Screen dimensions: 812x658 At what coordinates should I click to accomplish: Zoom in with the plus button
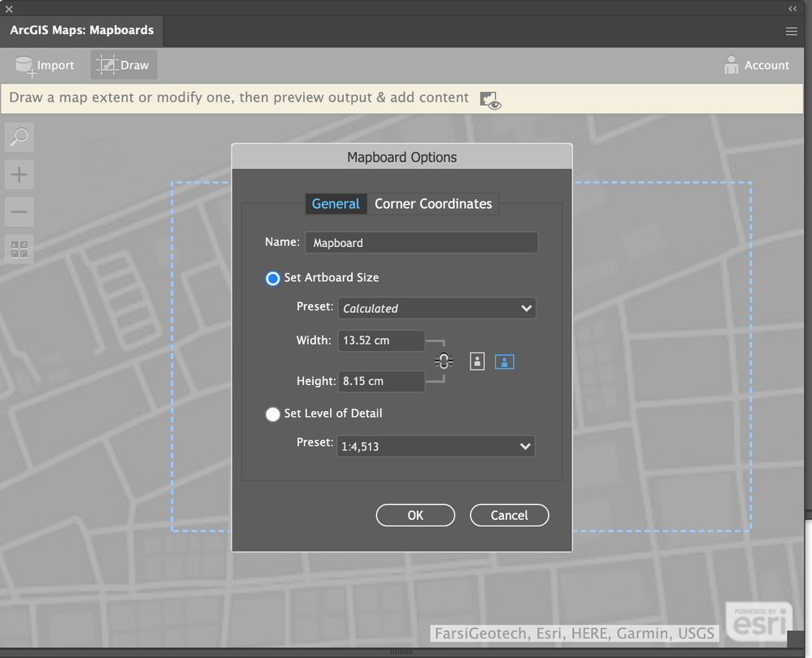(x=20, y=175)
